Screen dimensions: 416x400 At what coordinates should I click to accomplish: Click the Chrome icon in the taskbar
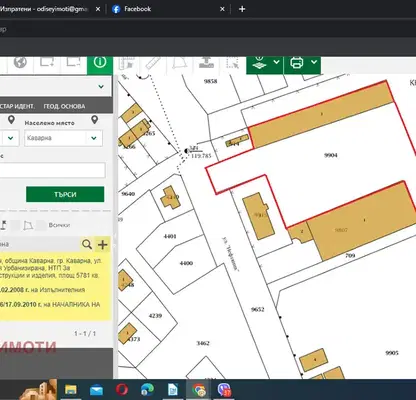(199, 389)
